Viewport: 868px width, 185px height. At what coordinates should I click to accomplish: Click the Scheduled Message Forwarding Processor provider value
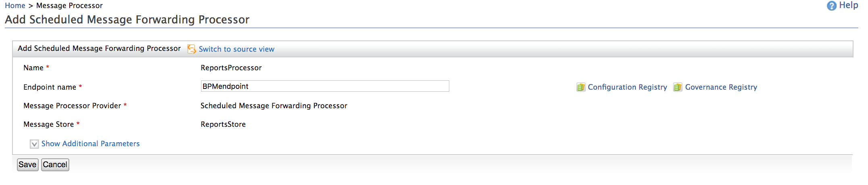274,106
